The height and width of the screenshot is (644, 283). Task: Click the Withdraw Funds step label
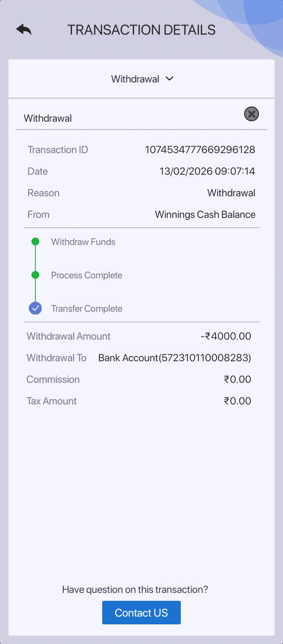(83, 242)
